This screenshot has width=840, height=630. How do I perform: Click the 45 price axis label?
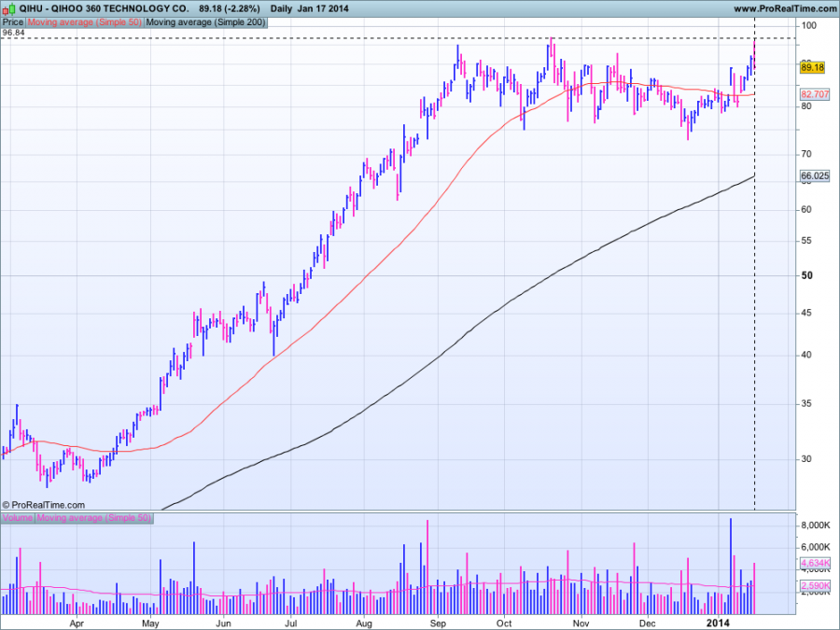[x=806, y=313]
